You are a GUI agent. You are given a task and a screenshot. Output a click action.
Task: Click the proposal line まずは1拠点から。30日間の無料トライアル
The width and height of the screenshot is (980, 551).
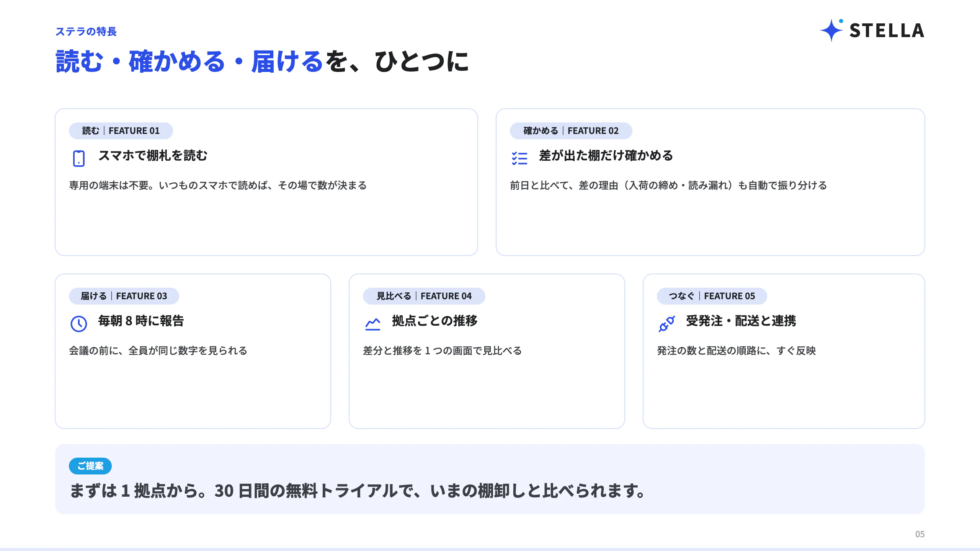coord(234,491)
